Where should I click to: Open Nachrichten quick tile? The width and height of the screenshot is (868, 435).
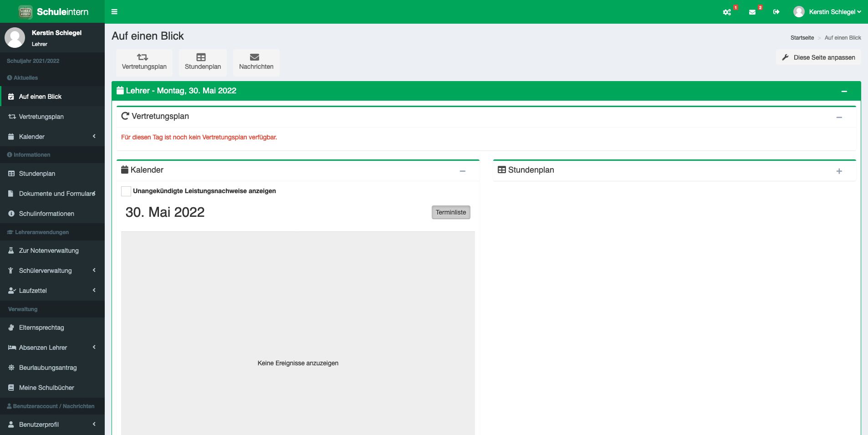(256, 62)
